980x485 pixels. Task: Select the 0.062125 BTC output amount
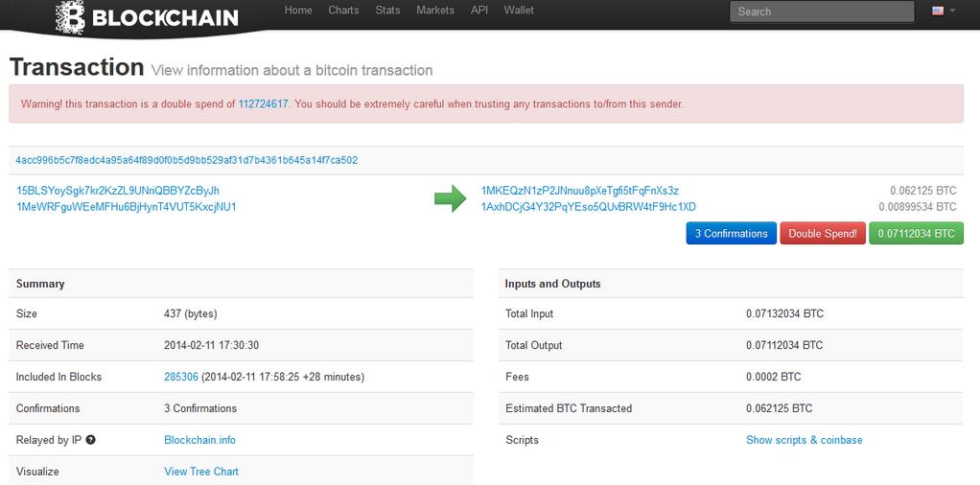(923, 191)
